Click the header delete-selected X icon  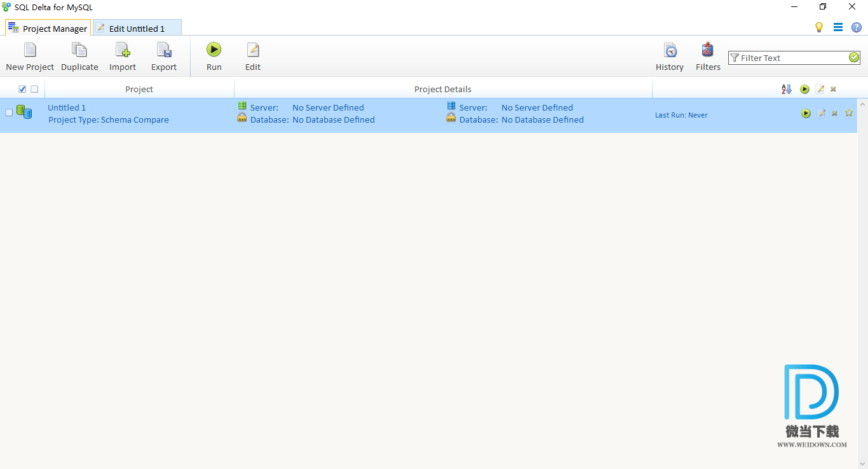(833, 89)
